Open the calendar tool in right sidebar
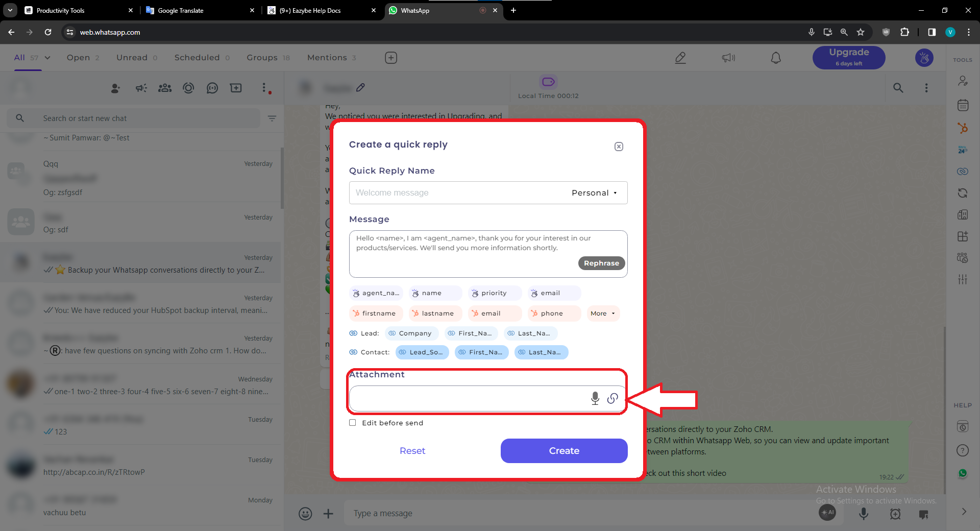 point(963,105)
